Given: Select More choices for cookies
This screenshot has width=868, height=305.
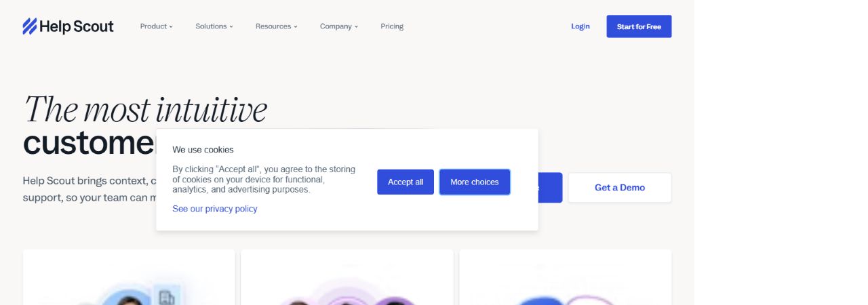Looking at the screenshot, I should [475, 182].
